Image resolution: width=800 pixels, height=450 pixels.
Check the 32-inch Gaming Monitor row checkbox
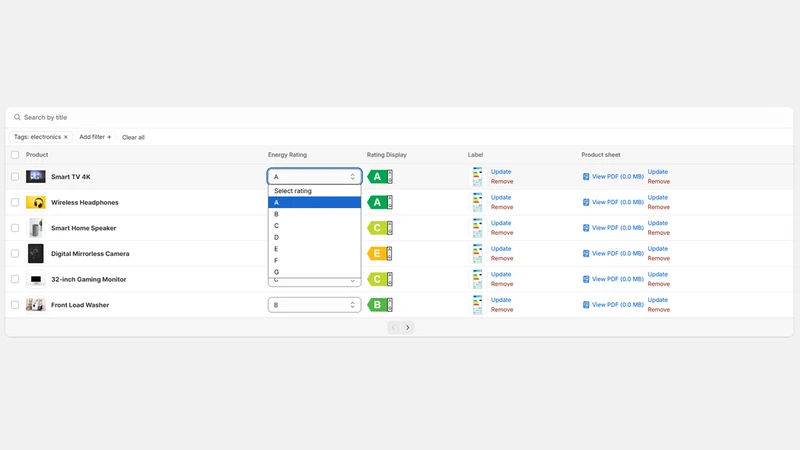coord(15,279)
